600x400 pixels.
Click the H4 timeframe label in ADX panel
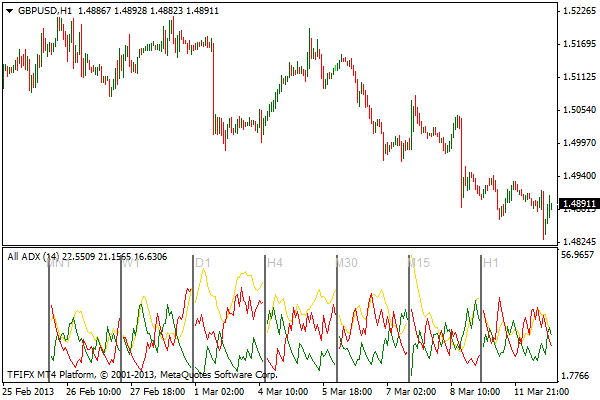click(274, 263)
